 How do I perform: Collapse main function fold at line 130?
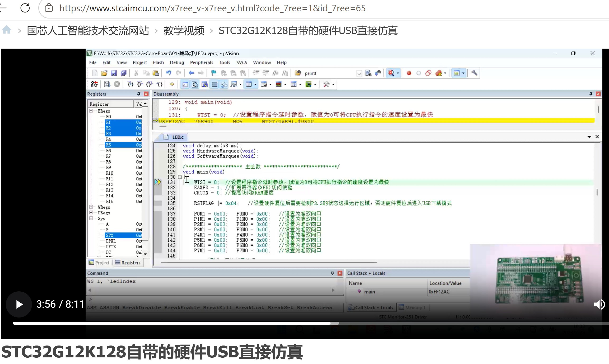coord(180,177)
